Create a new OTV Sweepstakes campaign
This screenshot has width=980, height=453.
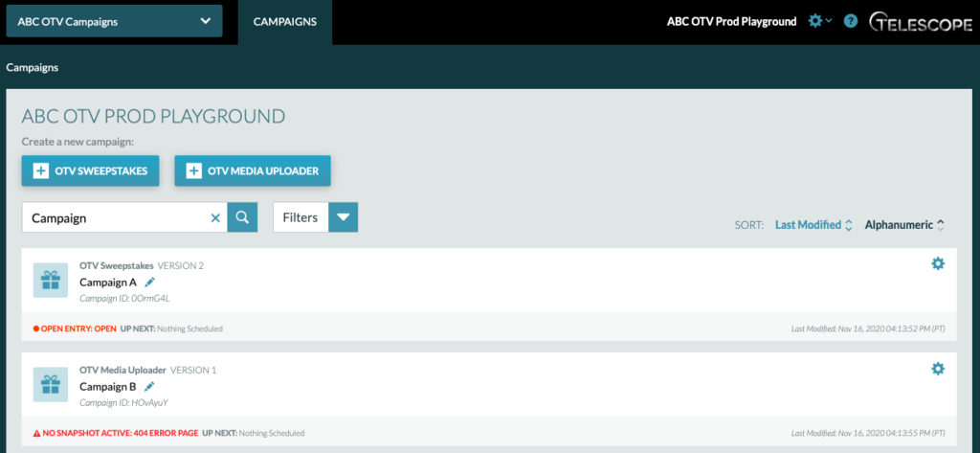pos(91,170)
